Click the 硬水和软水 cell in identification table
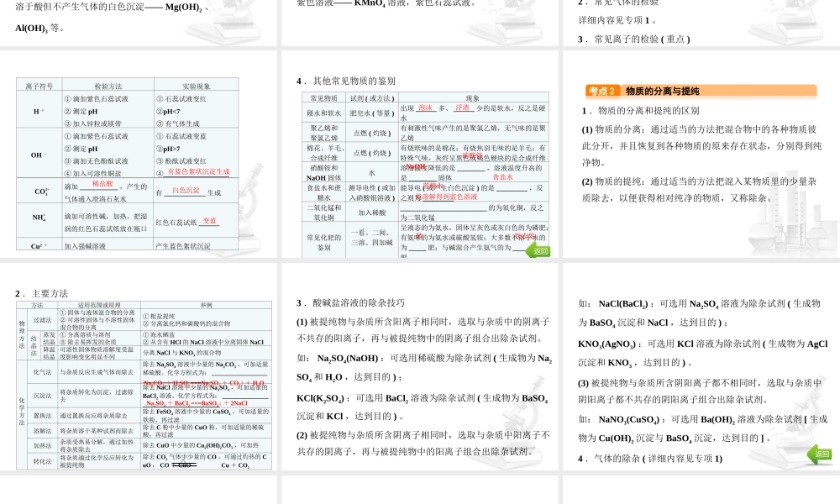The image size is (840, 504). coord(323,113)
